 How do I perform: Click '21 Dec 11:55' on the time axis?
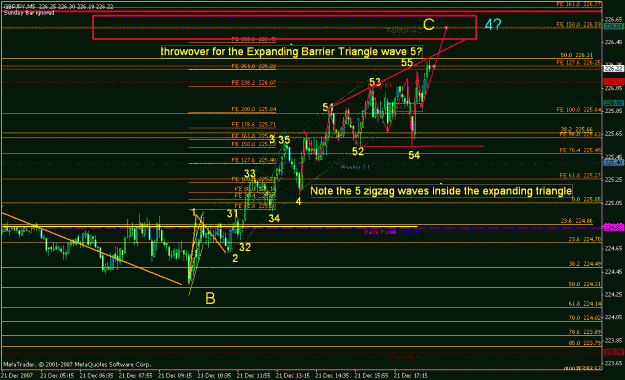pos(254,376)
